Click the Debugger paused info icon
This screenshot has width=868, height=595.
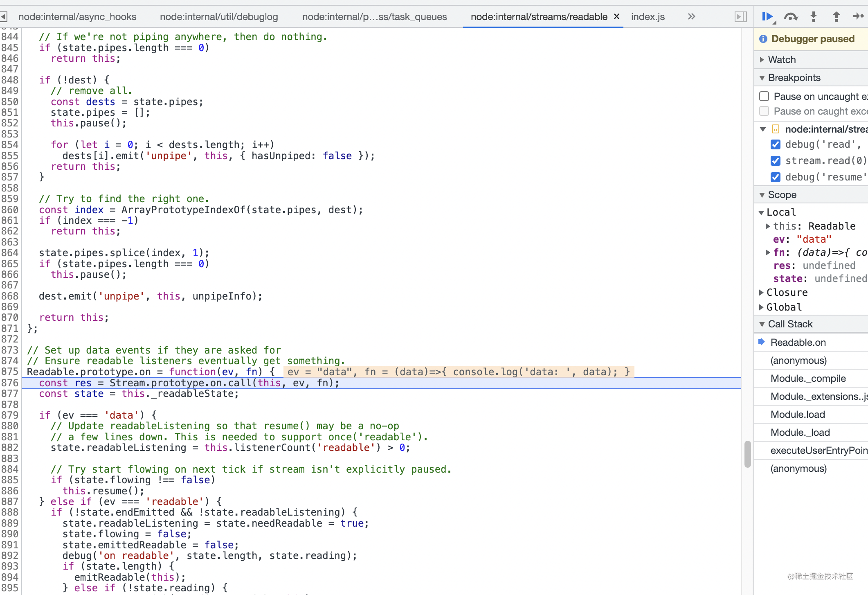click(763, 39)
